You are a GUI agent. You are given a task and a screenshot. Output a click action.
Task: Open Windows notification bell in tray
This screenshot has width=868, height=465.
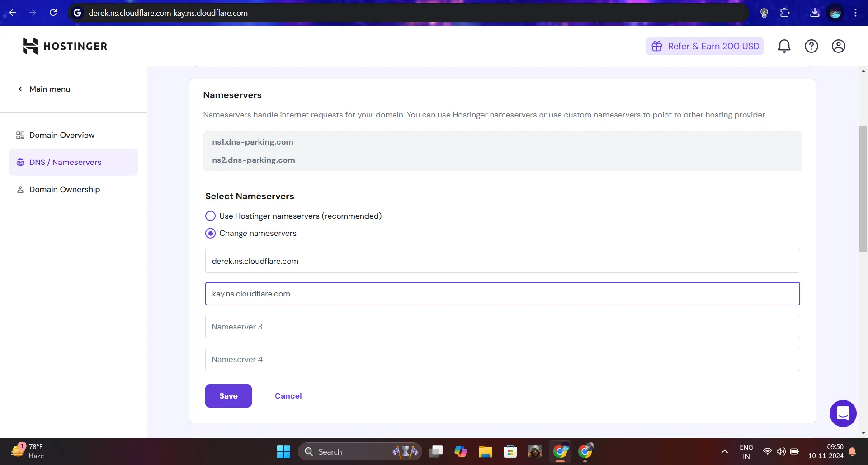click(853, 451)
